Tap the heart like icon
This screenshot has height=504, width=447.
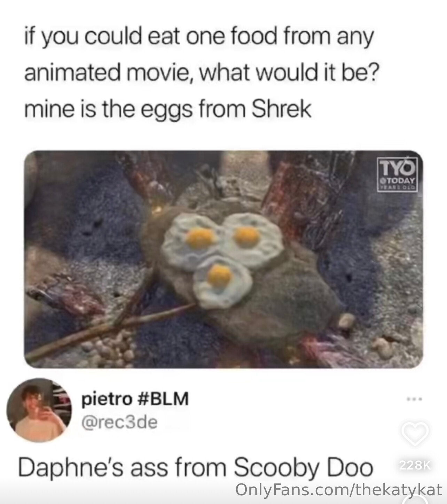tap(415, 433)
